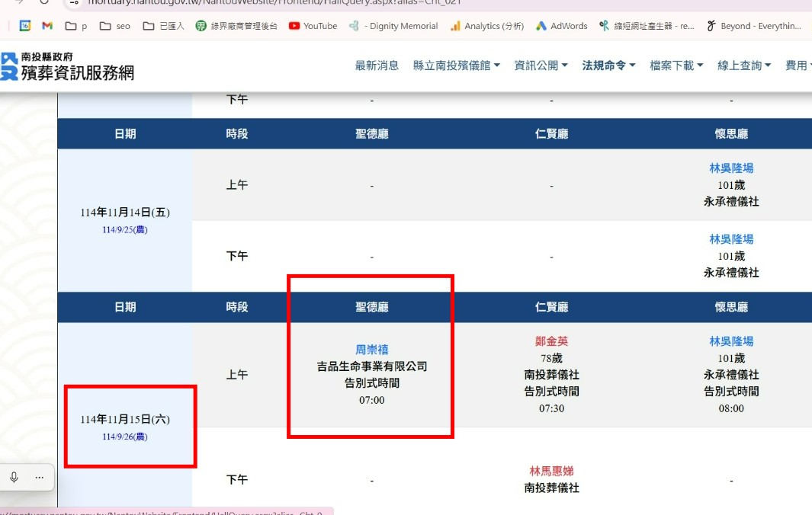Viewport: 812px width, 515px height.
Task: Open the 檔案下載 dropdown menu
Action: (x=676, y=66)
